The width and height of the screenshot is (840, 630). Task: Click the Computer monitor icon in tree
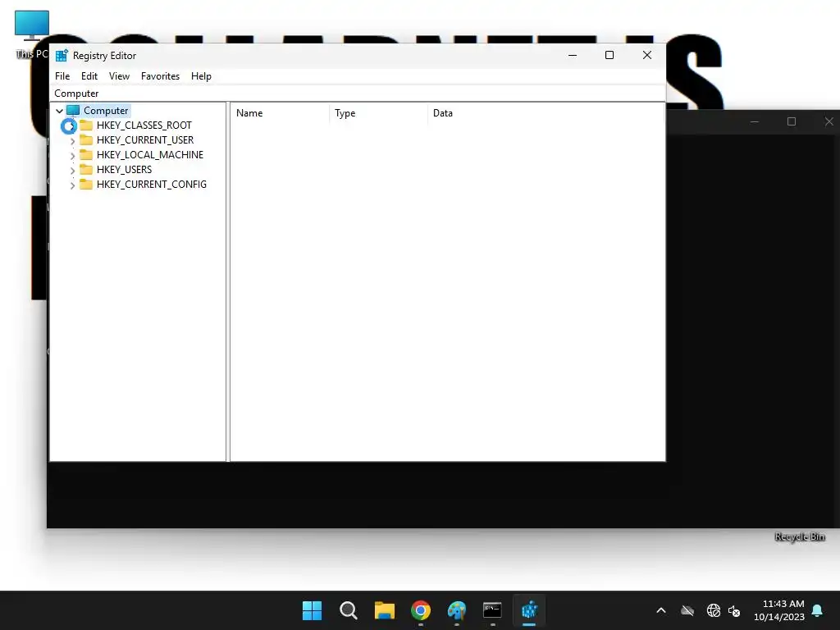[73, 111]
